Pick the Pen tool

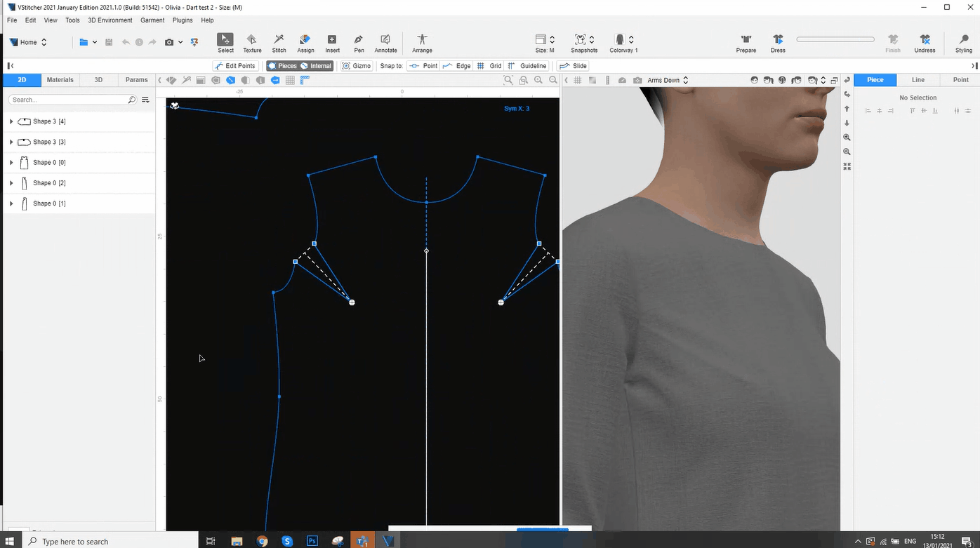click(x=359, y=43)
